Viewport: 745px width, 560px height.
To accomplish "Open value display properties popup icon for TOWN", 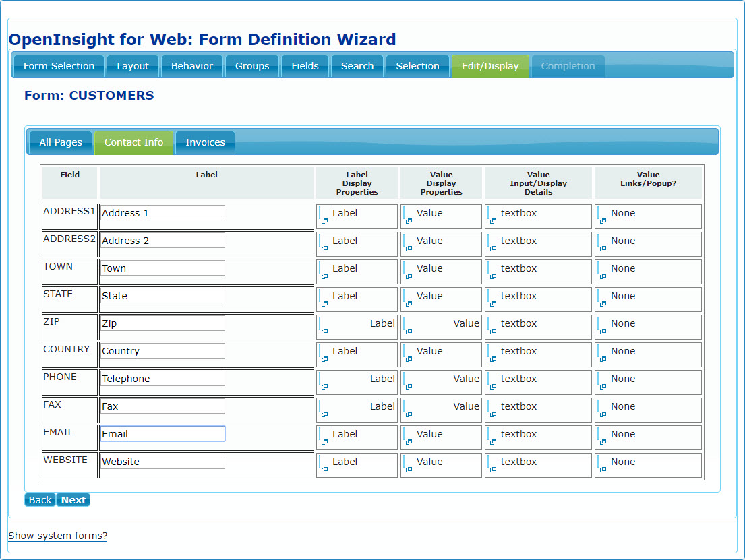I will (x=409, y=276).
